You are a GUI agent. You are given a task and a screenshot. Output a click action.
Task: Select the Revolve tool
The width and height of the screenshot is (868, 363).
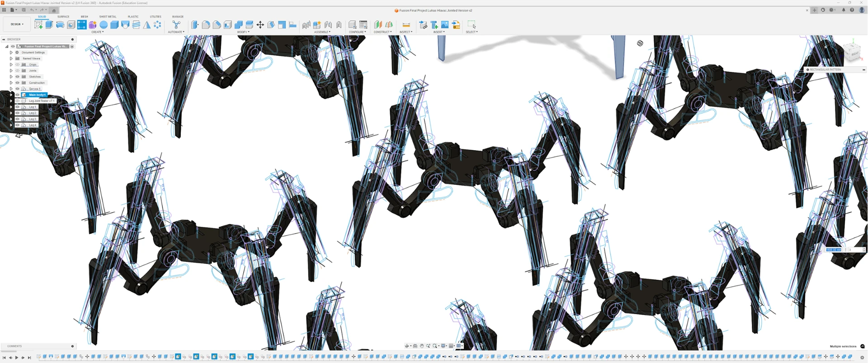(60, 25)
